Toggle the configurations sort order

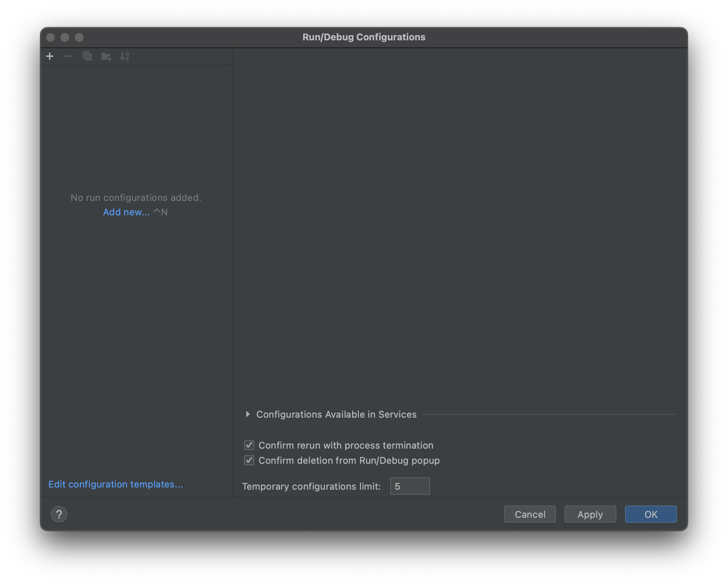125,56
